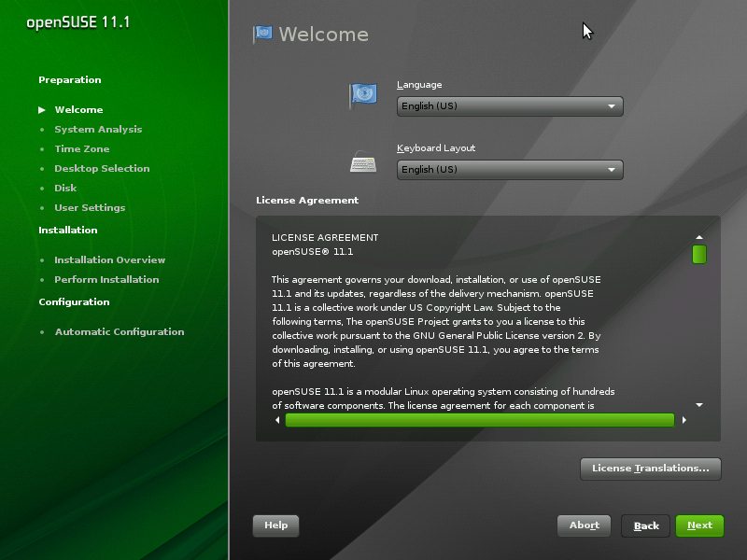Click the vertical scrollbar thumb in the license box
747x560 pixels.
(699, 254)
